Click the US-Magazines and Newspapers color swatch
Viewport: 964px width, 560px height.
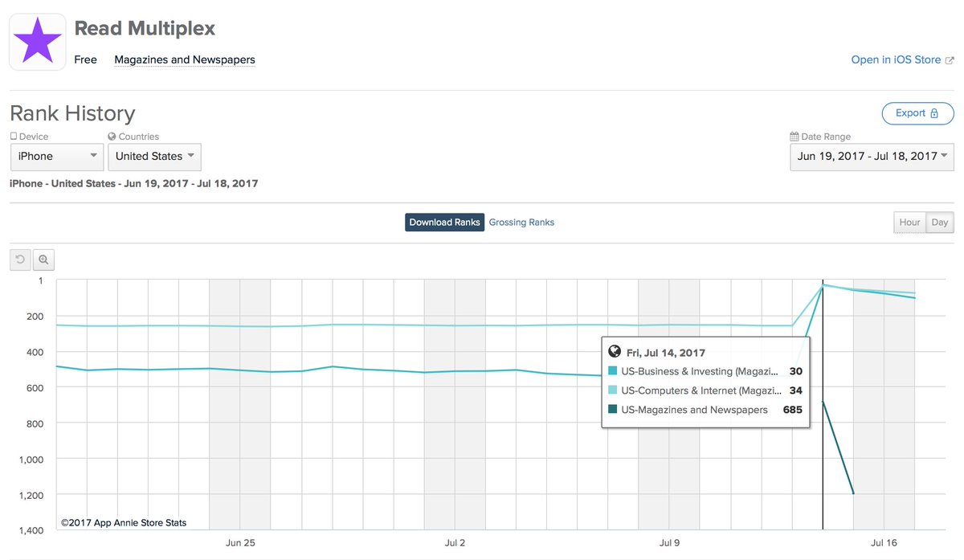(614, 410)
